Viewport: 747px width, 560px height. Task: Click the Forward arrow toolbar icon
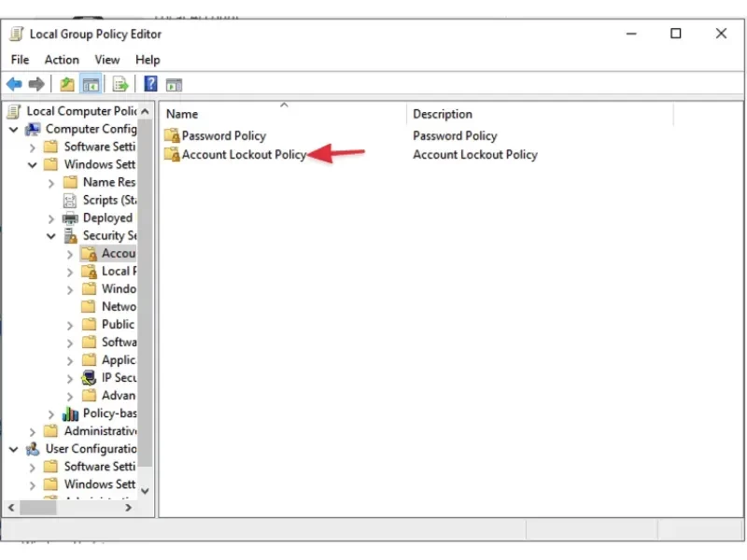pos(36,84)
